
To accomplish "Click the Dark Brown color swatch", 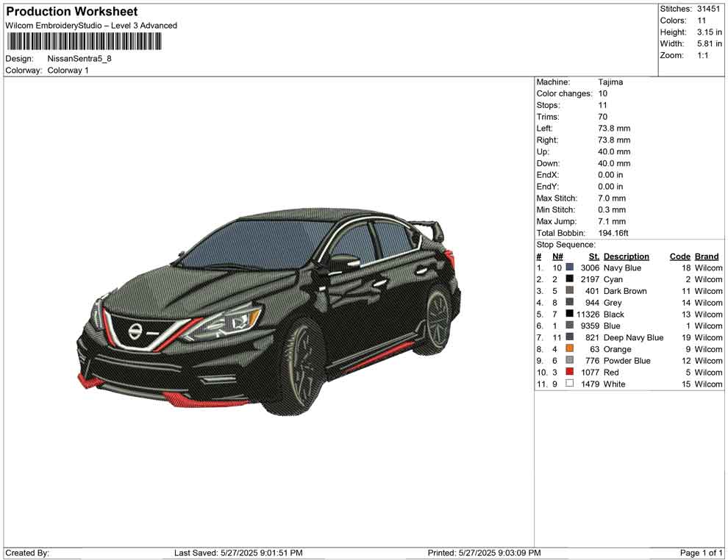I will 570,290.
